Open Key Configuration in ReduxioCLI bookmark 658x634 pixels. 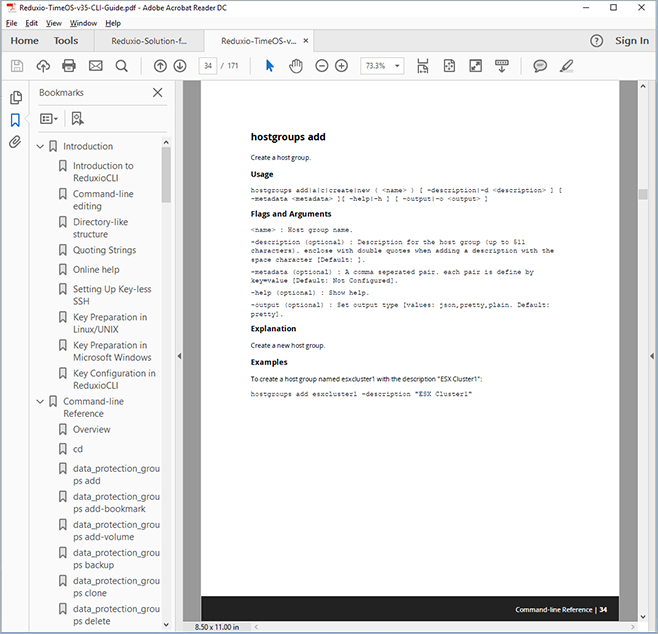click(114, 379)
